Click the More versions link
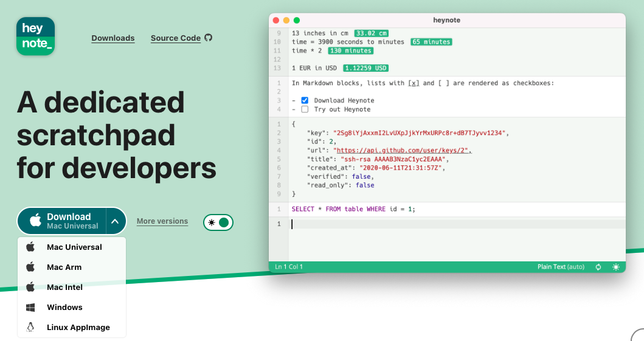This screenshot has height=341, width=644. point(162,221)
